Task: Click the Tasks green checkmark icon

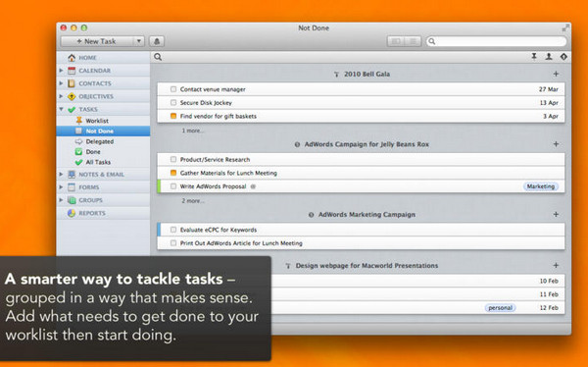Action: pos(72,109)
